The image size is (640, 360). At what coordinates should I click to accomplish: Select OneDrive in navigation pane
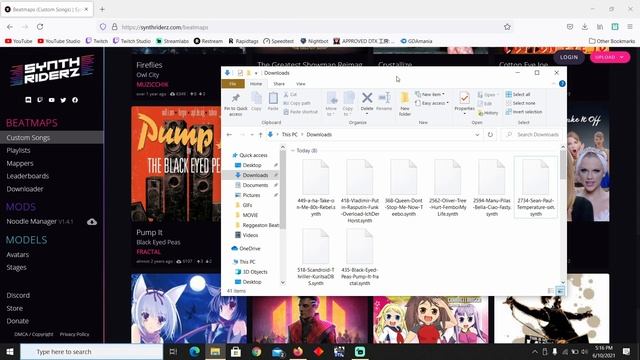(246, 249)
